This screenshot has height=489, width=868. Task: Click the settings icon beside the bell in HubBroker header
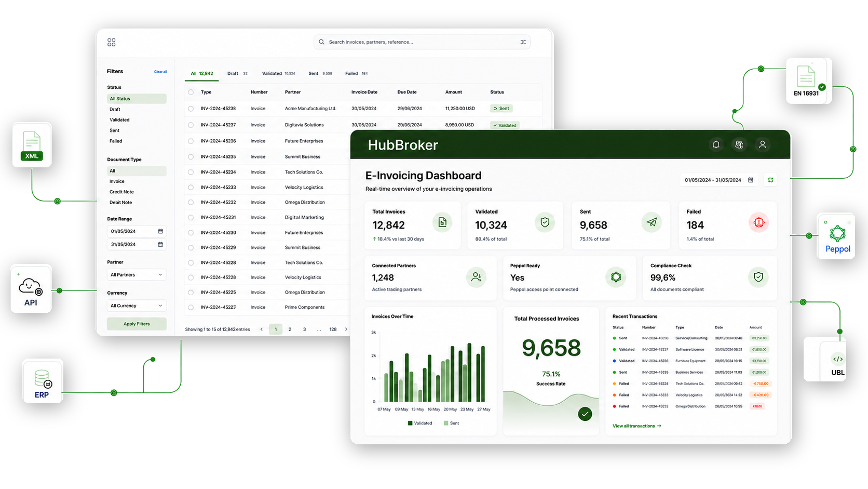[739, 144]
